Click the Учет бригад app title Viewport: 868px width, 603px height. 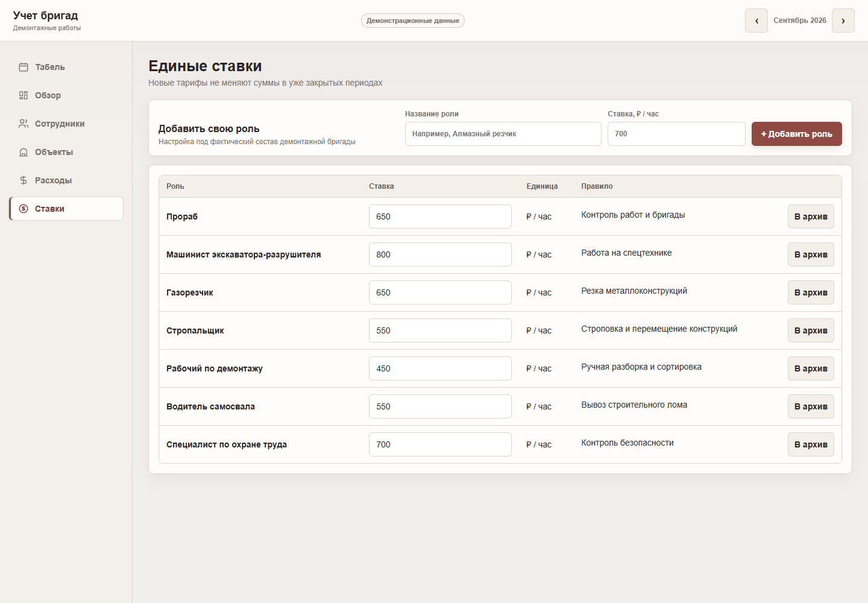coord(46,16)
